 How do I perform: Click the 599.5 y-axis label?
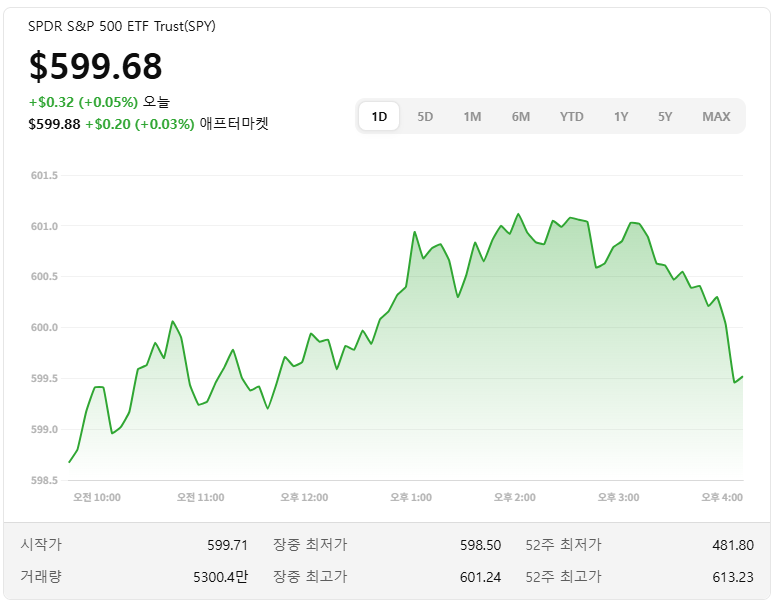[44, 379]
